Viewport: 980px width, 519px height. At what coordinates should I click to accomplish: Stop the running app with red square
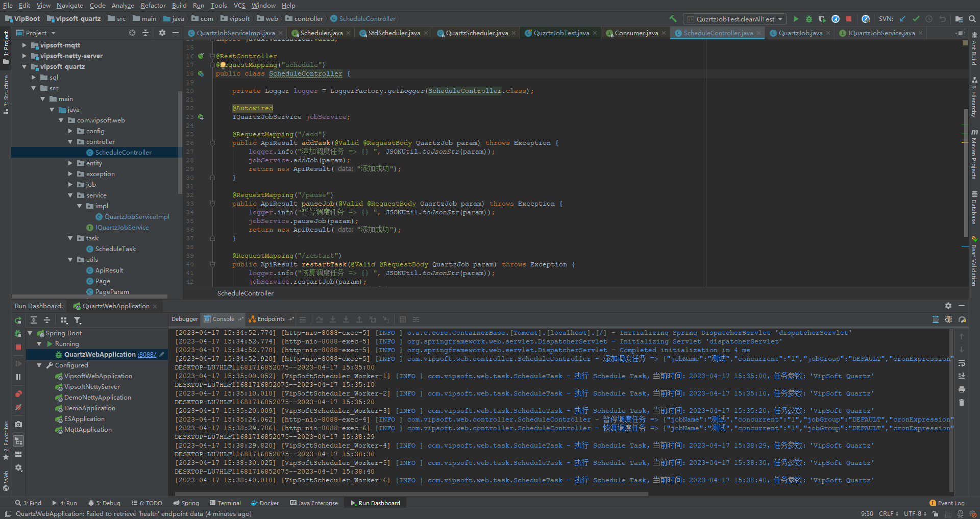(849, 19)
